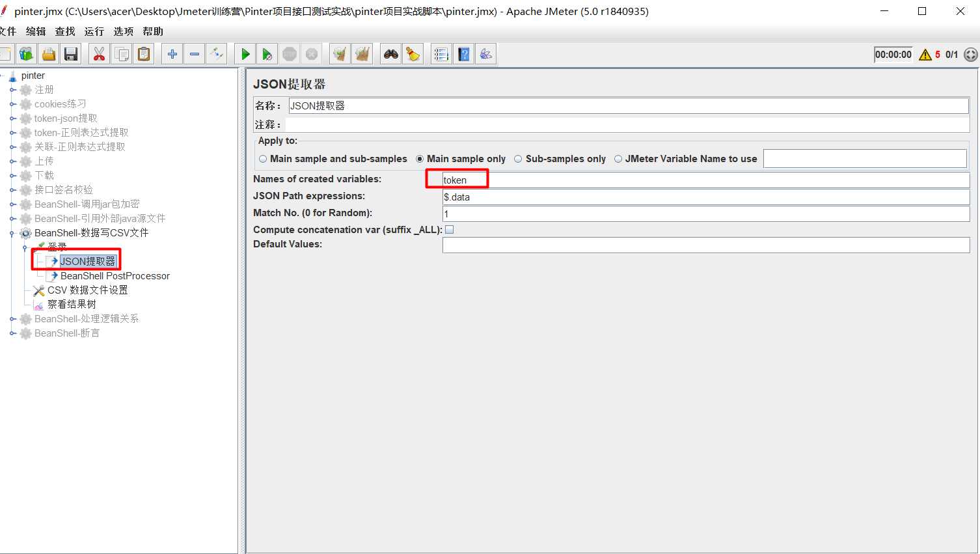Expand all nodes with plus icon
This screenshot has width=980, height=554.
(x=172, y=54)
